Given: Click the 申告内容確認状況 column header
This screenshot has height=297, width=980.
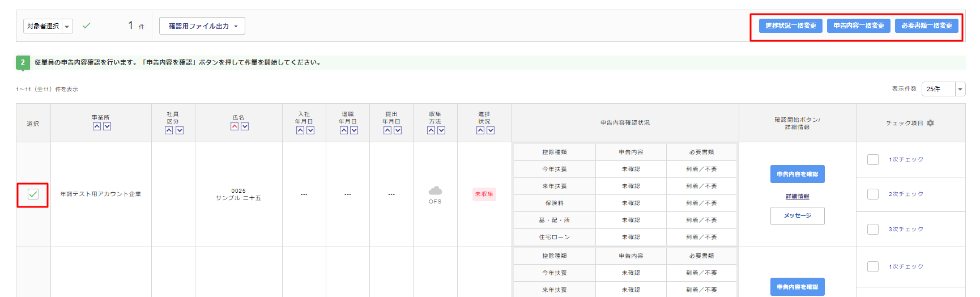Looking at the screenshot, I should pyautogui.click(x=625, y=122).
